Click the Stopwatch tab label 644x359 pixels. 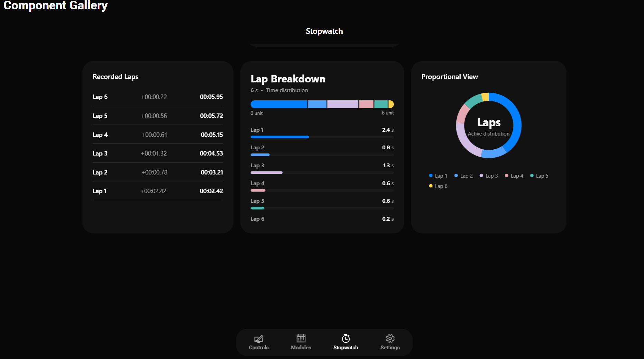(346, 348)
